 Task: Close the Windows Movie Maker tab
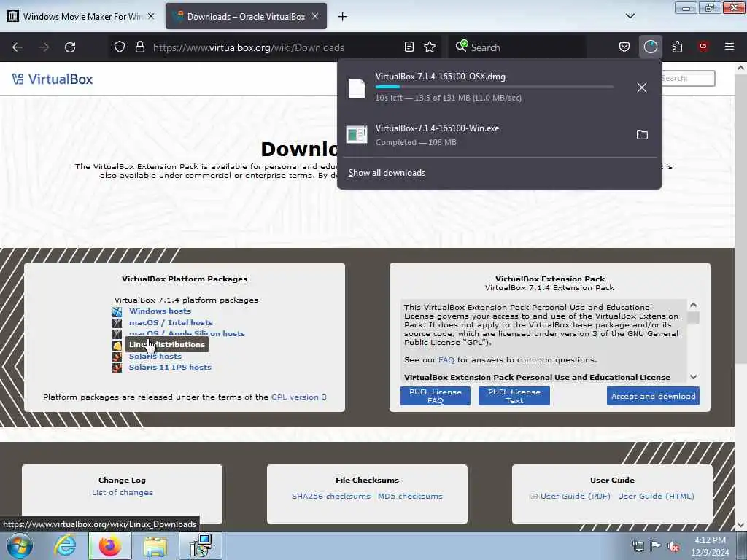click(x=151, y=16)
